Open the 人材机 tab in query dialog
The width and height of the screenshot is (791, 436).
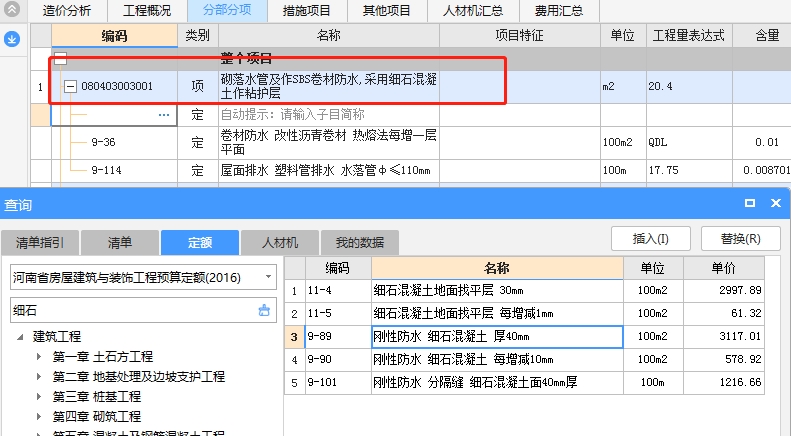click(280, 243)
